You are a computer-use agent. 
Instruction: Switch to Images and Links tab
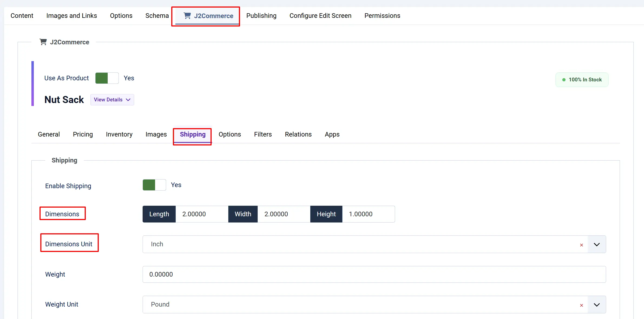[x=71, y=16]
